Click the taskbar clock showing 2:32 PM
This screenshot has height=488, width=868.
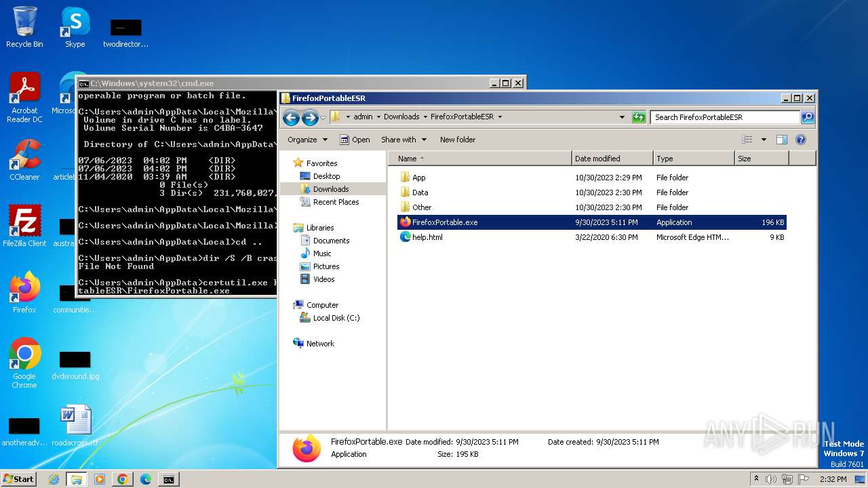pos(833,479)
